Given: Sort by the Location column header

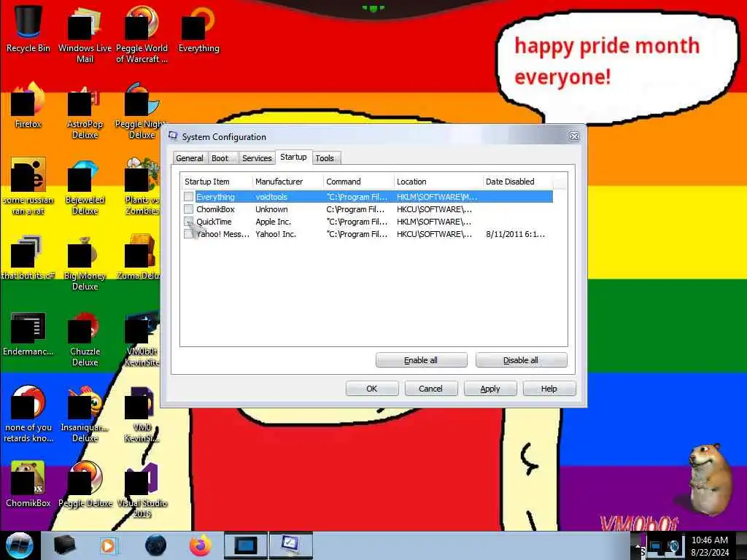Looking at the screenshot, I should click(438, 182).
